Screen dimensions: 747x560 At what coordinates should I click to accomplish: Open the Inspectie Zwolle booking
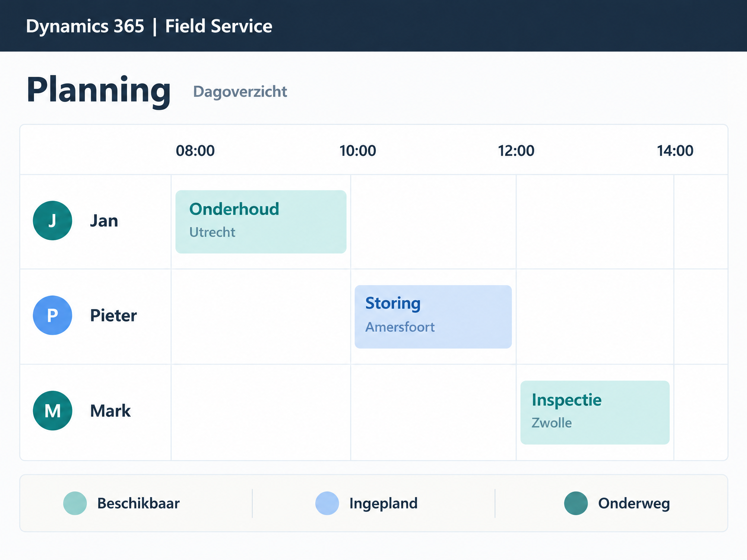pyautogui.click(x=595, y=412)
